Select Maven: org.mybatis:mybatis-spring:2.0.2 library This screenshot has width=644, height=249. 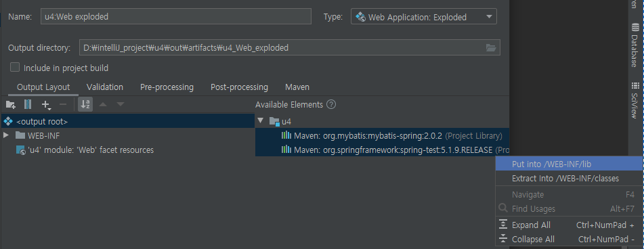(382, 135)
